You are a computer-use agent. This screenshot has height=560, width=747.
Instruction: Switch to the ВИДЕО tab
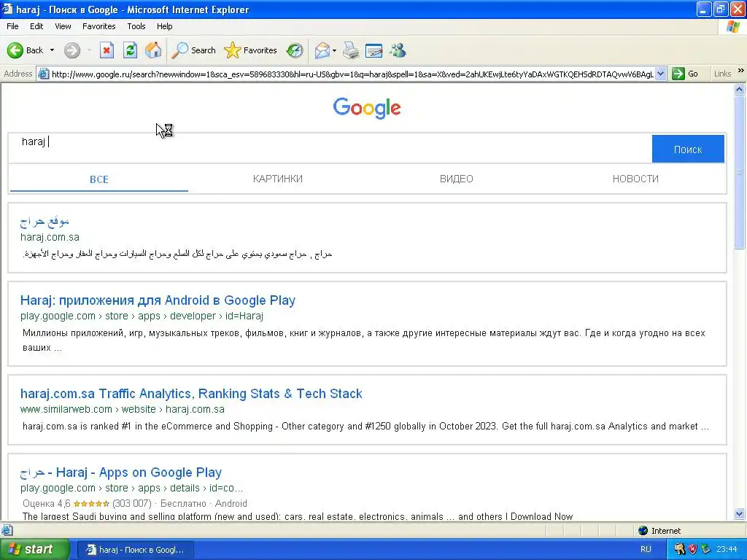tap(457, 179)
